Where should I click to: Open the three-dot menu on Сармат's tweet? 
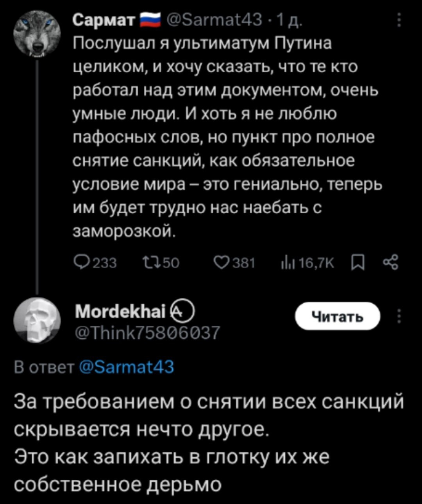click(x=399, y=20)
